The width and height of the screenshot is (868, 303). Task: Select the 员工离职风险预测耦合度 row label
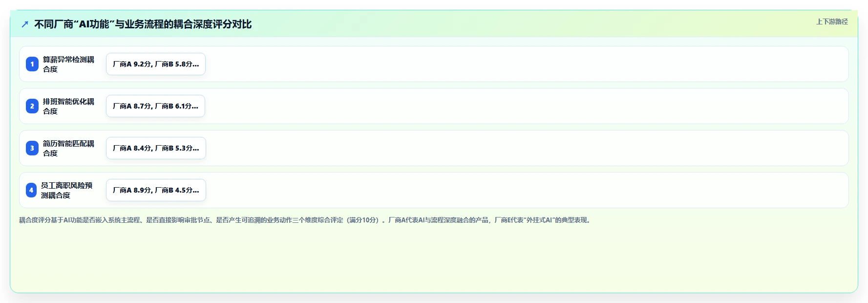point(66,190)
